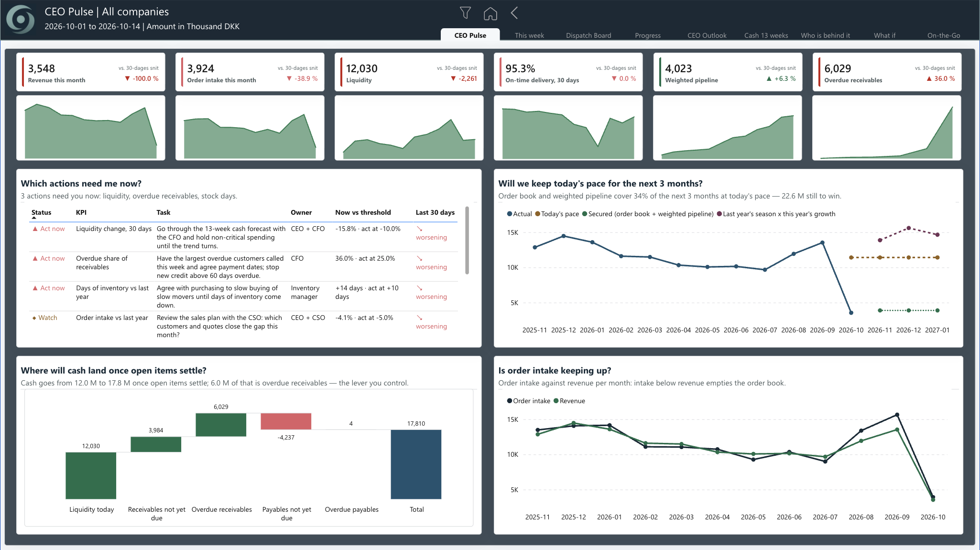Click the home icon in header

click(x=490, y=13)
